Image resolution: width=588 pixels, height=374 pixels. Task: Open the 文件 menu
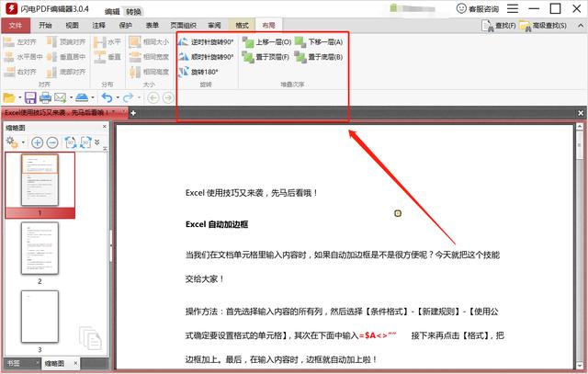pyautogui.click(x=15, y=26)
